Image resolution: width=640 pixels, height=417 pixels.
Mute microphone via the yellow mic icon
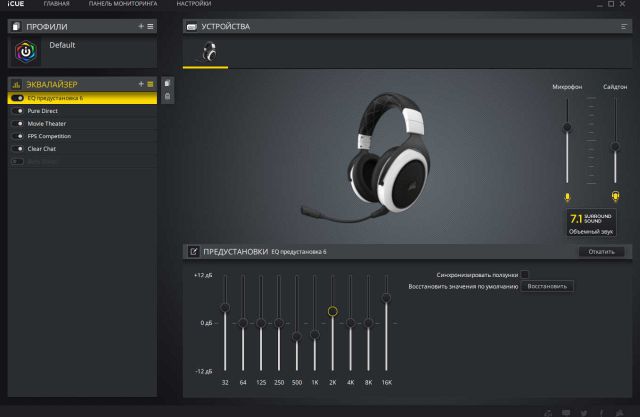coord(567,197)
